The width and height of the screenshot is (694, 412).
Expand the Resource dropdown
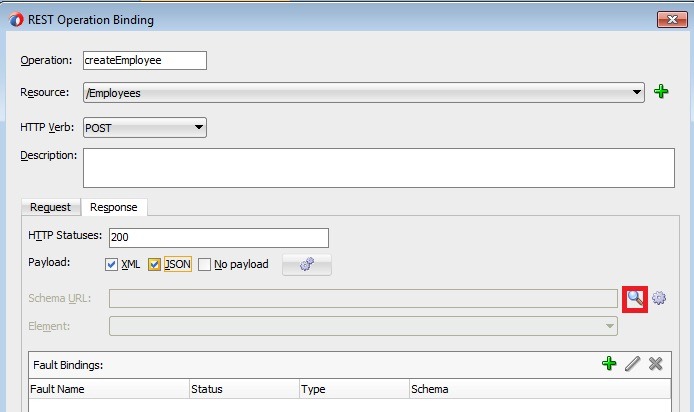pos(637,93)
